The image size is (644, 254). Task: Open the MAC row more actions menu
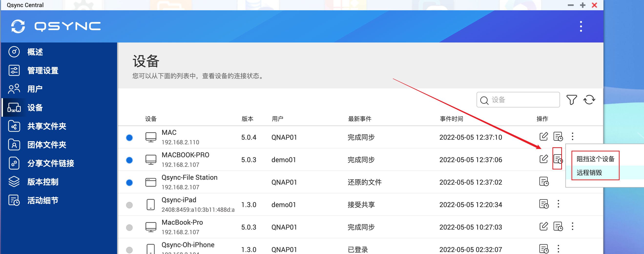click(572, 137)
